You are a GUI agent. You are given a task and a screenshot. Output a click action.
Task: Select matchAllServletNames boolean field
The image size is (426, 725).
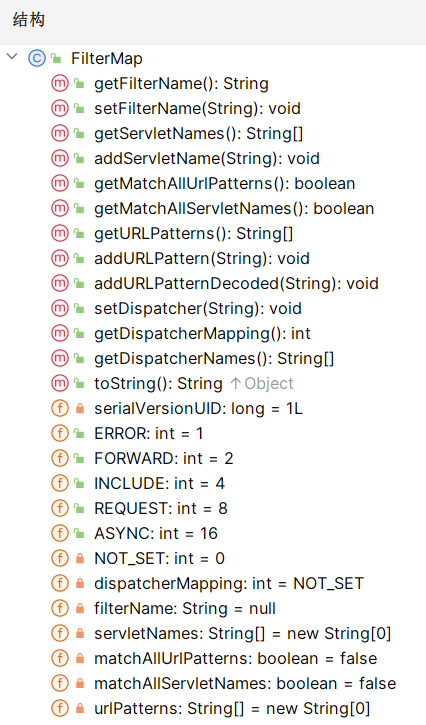coord(245,683)
